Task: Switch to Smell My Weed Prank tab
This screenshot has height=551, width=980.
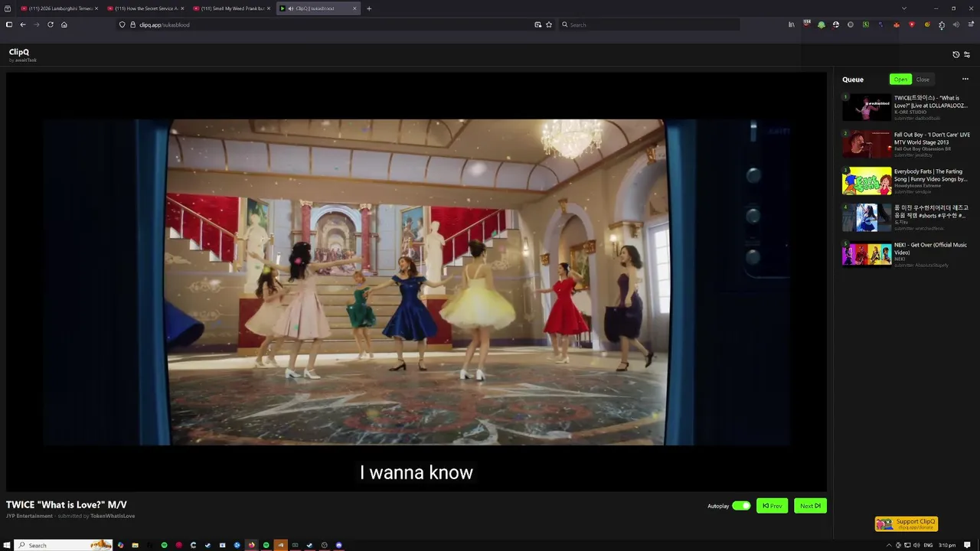Action: (231, 8)
